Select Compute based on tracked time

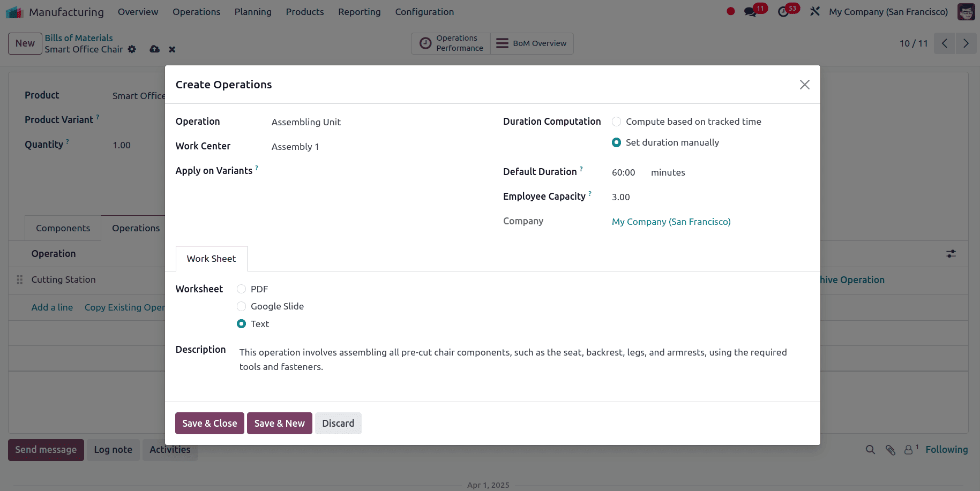pos(616,122)
